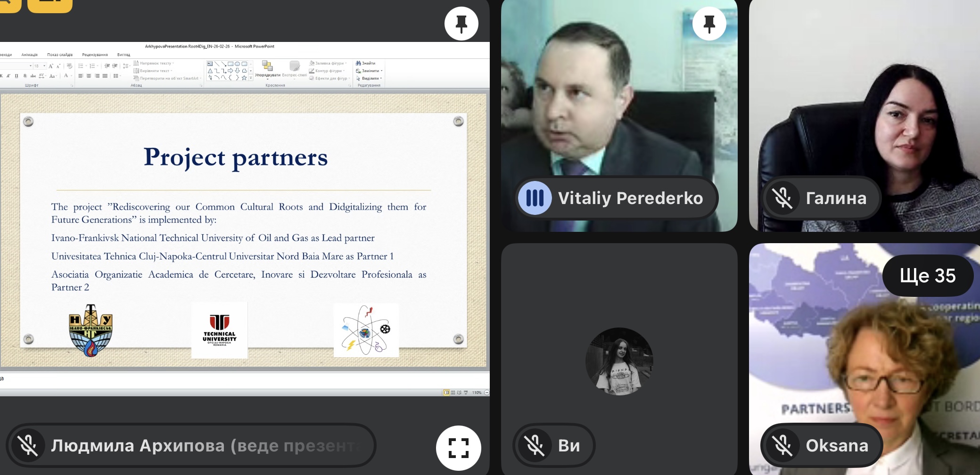Switch to the Показ слайдів tab
980x475 pixels.
tap(60, 55)
